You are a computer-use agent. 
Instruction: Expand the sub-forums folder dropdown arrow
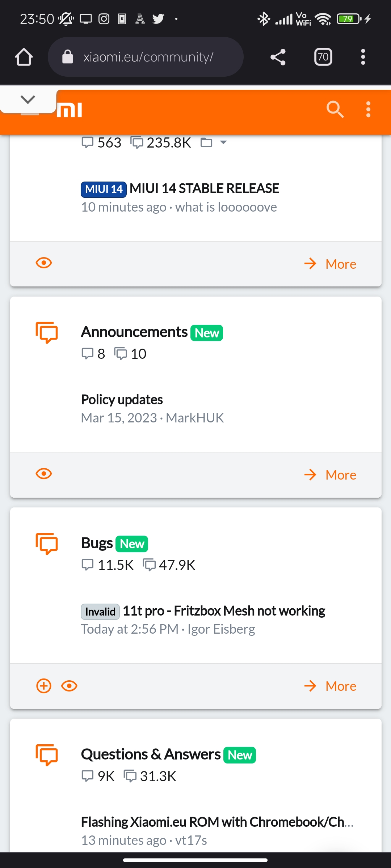tap(223, 142)
